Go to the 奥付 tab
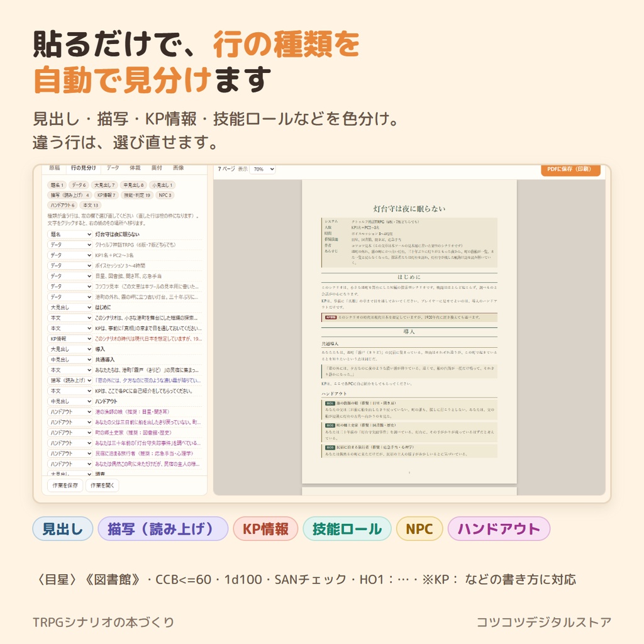This screenshot has height=644, width=644. tap(157, 167)
